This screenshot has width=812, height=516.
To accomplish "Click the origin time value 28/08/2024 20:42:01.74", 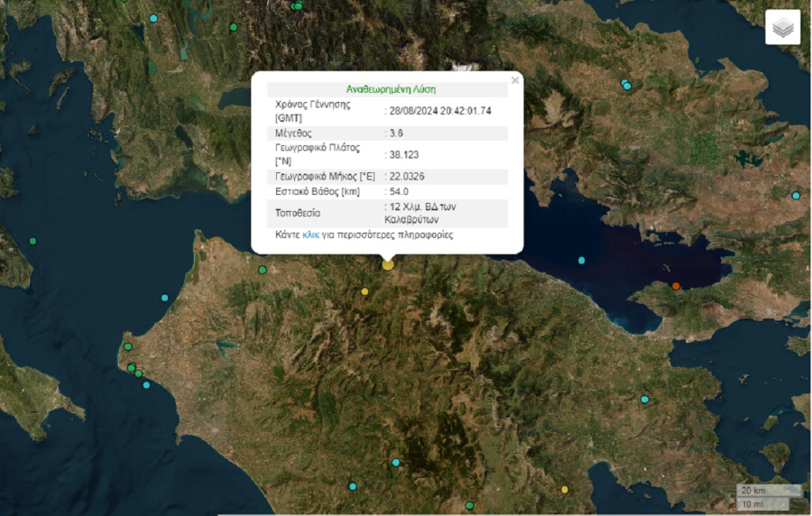I will [440, 111].
